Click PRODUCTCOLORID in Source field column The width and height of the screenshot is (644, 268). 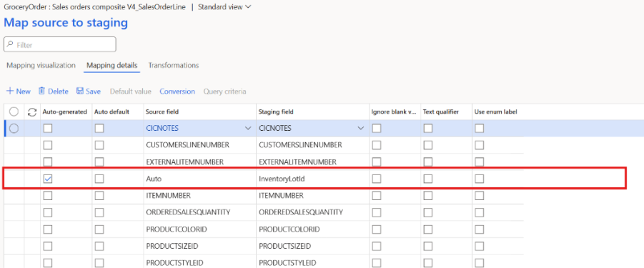(177, 229)
